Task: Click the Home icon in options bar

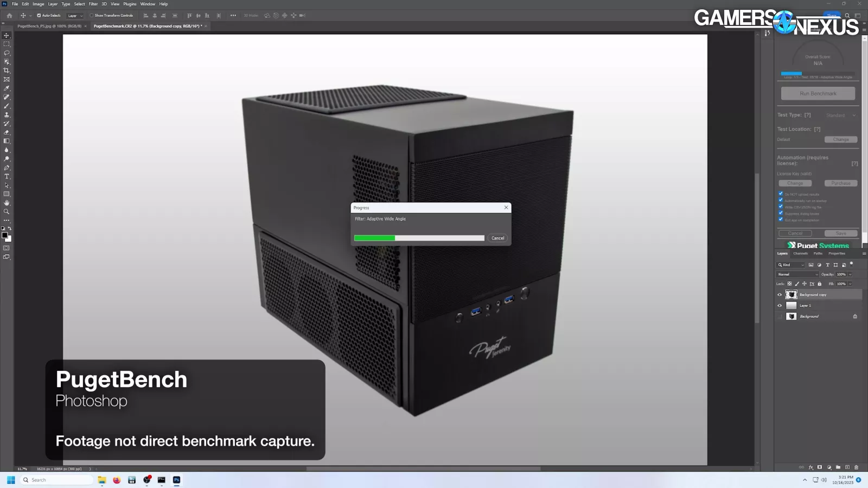Action: pos(9,16)
